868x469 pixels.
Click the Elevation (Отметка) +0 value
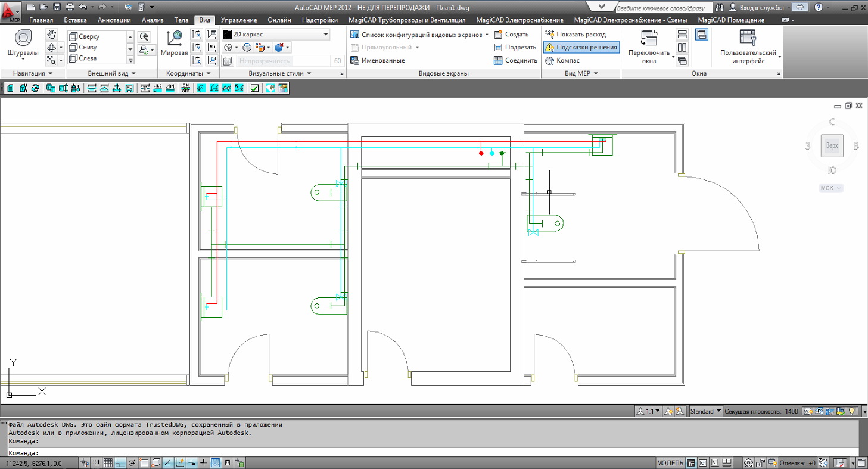click(x=811, y=463)
